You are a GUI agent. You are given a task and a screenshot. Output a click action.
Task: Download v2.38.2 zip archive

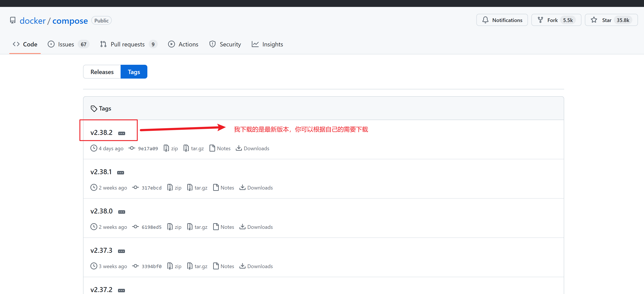click(171, 148)
